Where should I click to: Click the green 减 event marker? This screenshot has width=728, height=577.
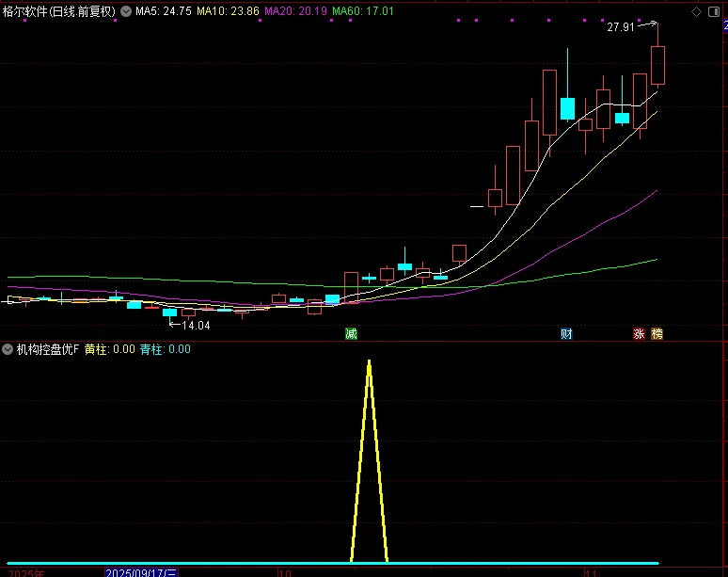[x=351, y=333]
